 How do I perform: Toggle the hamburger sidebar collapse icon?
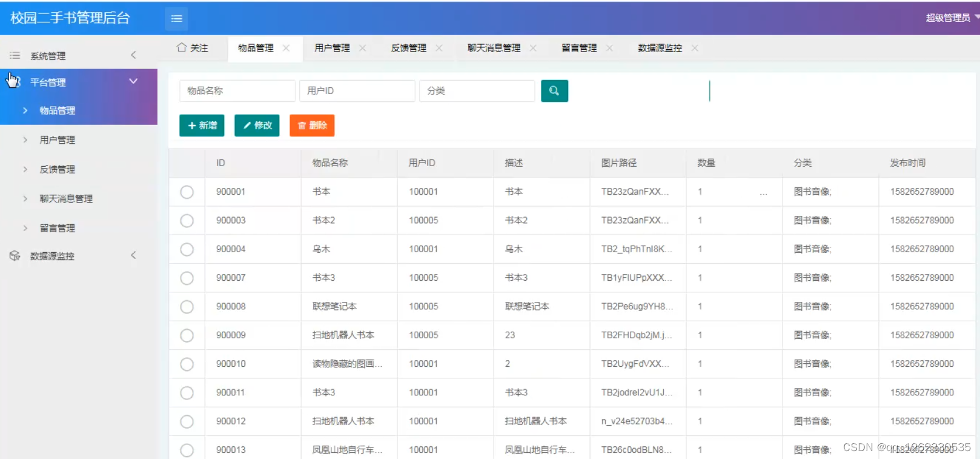(x=176, y=19)
